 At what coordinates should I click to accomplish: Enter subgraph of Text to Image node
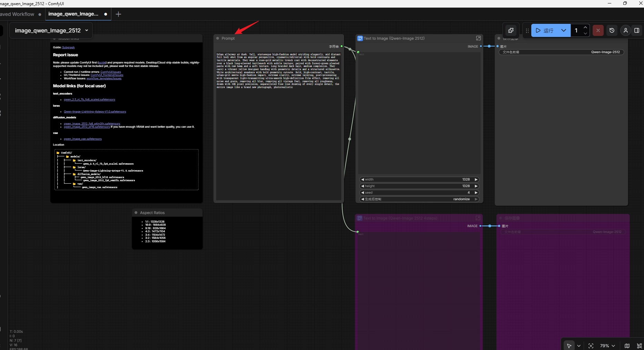(479, 38)
